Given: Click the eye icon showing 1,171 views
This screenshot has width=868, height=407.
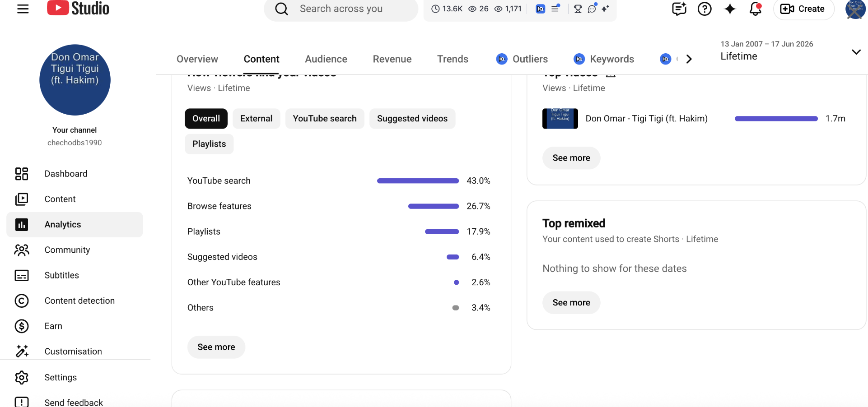Looking at the screenshot, I should [x=499, y=9].
